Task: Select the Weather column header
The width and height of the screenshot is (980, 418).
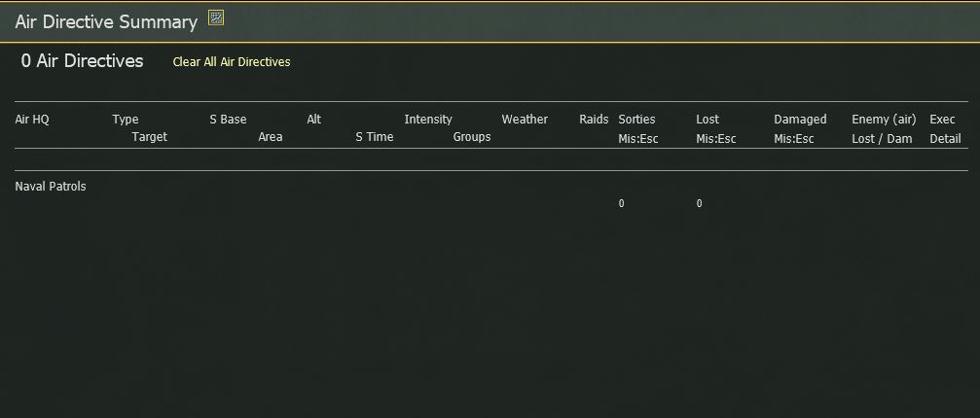Action: click(525, 120)
